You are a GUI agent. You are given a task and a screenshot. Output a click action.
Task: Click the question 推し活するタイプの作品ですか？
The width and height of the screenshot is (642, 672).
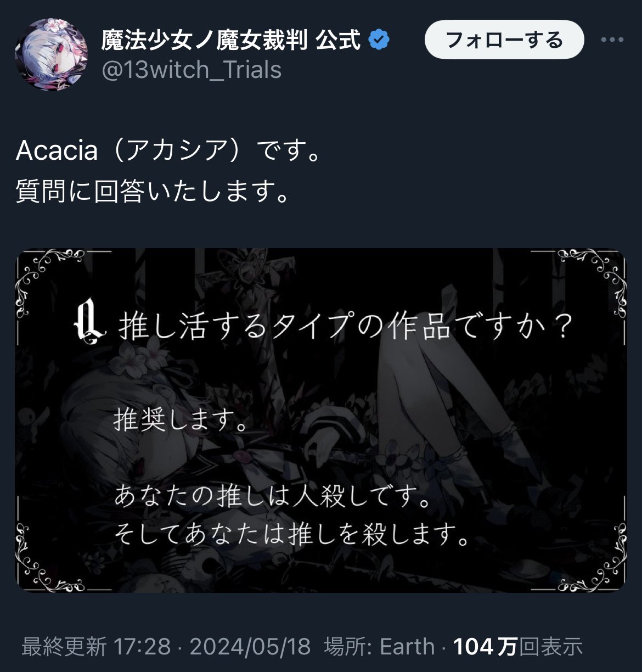346,327
